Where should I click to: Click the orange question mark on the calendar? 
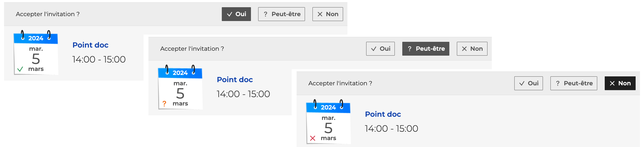164,103
